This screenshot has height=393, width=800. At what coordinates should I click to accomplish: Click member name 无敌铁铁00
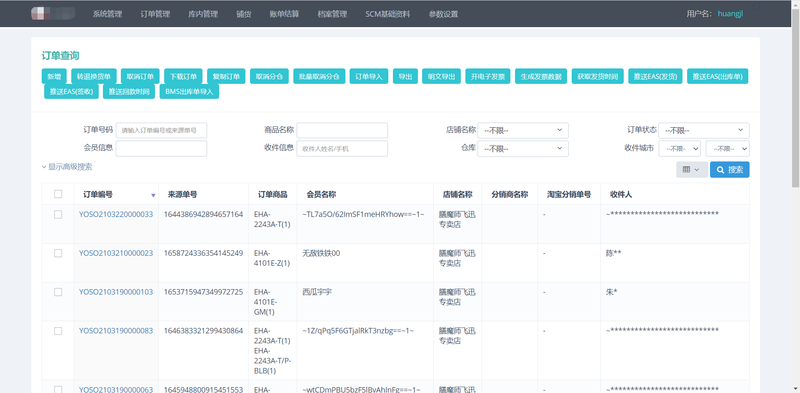321,253
